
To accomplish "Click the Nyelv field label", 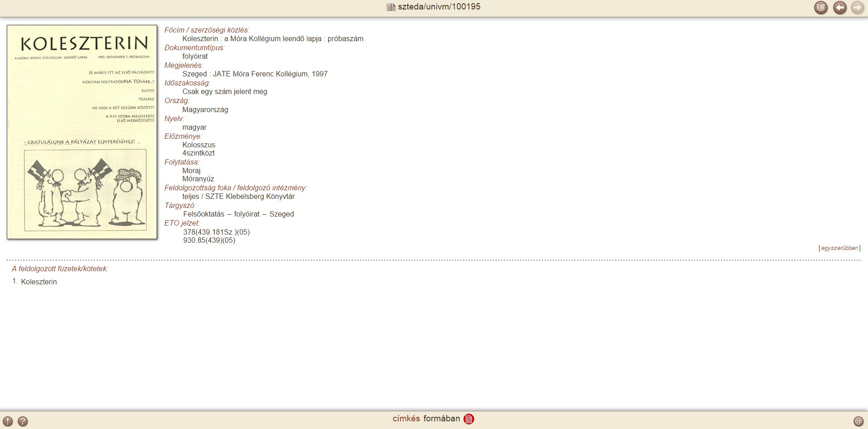I will click(174, 119).
